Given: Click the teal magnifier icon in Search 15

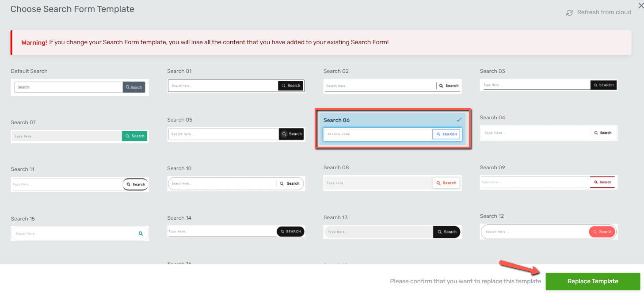Looking at the screenshot, I should point(141,233).
